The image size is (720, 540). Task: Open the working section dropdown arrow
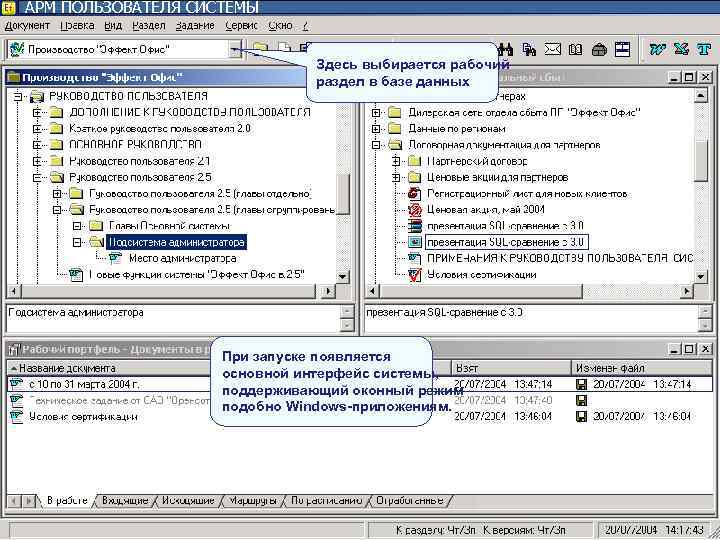pyautogui.click(x=235, y=49)
